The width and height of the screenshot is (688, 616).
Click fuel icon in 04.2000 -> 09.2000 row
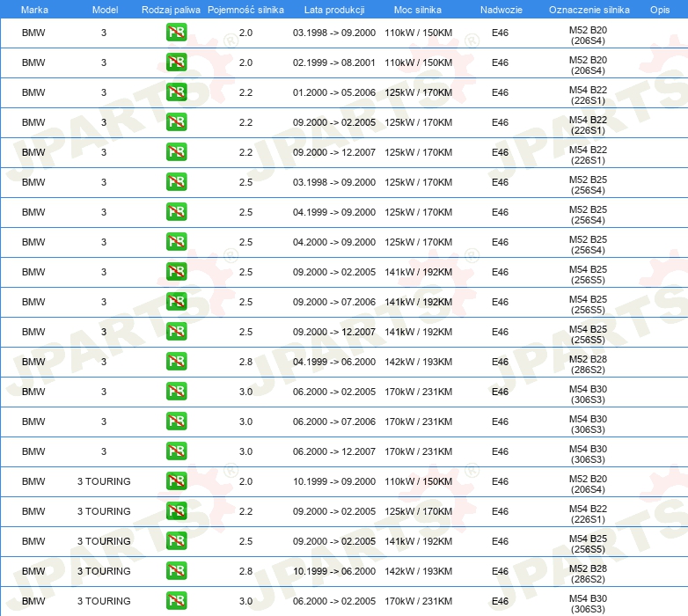(x=176, y=242)
